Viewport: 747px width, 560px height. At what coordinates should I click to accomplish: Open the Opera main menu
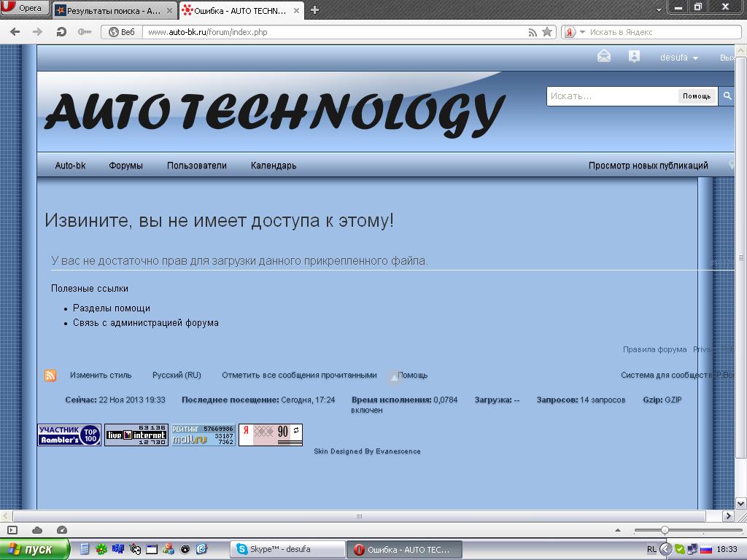(25, 8)
